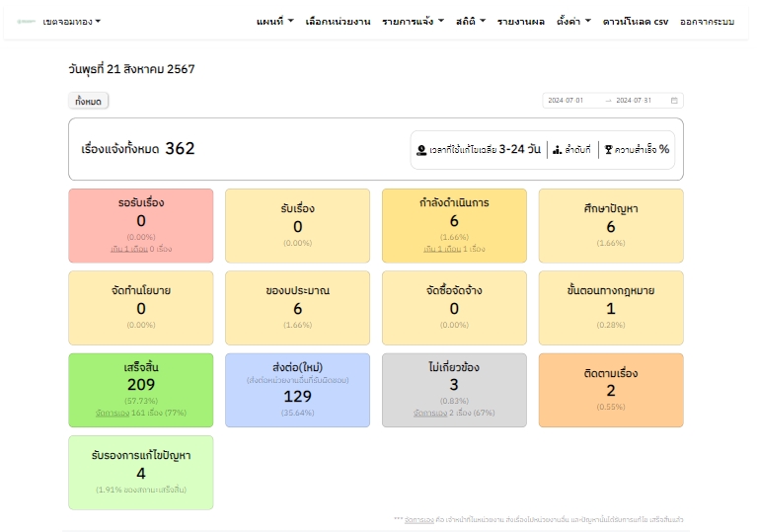Select the green เสร็จสิ้น status card
Image resolution: width=757 pixels, height=532 pixels.
[x=141, y=390]
